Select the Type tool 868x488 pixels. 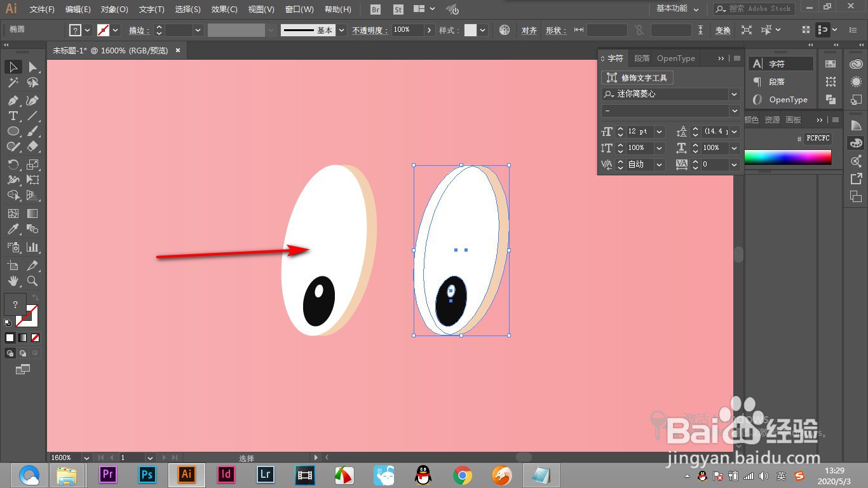point(13,116)
